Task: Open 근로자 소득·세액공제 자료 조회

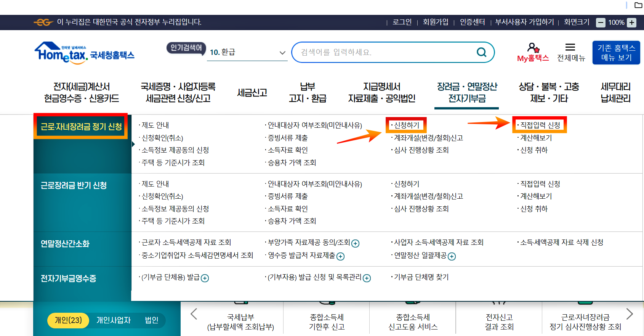Action: [x=186, y=242]
